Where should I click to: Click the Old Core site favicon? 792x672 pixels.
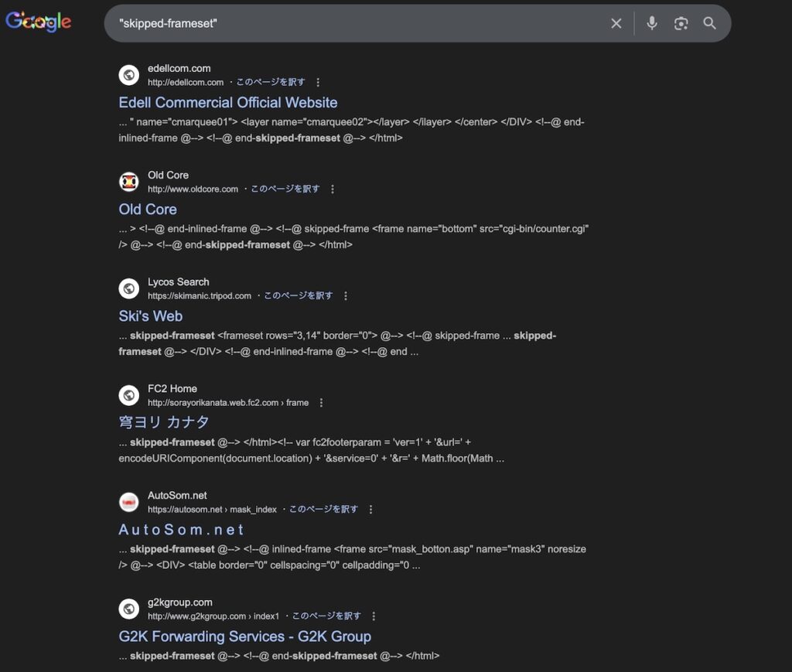(x=129, y=182)
